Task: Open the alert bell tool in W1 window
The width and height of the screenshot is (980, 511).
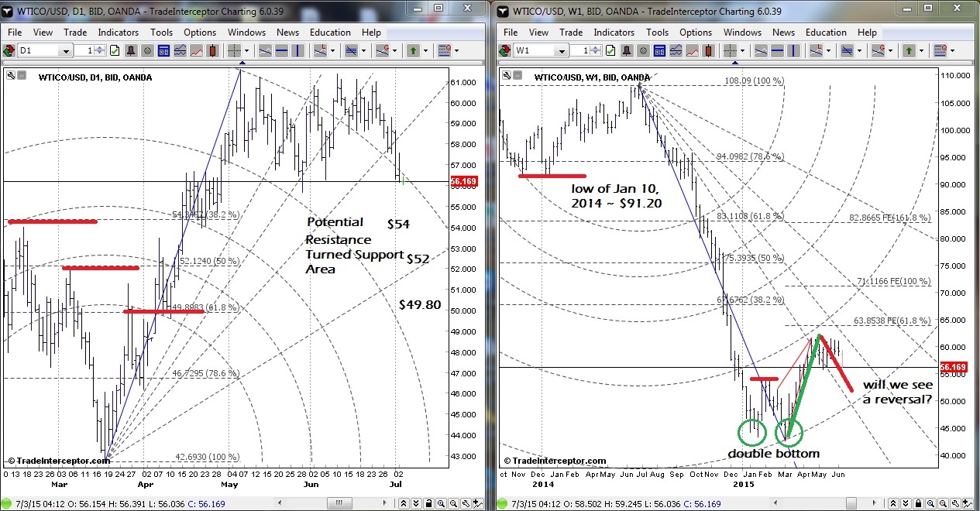Action: pos(627,50)
